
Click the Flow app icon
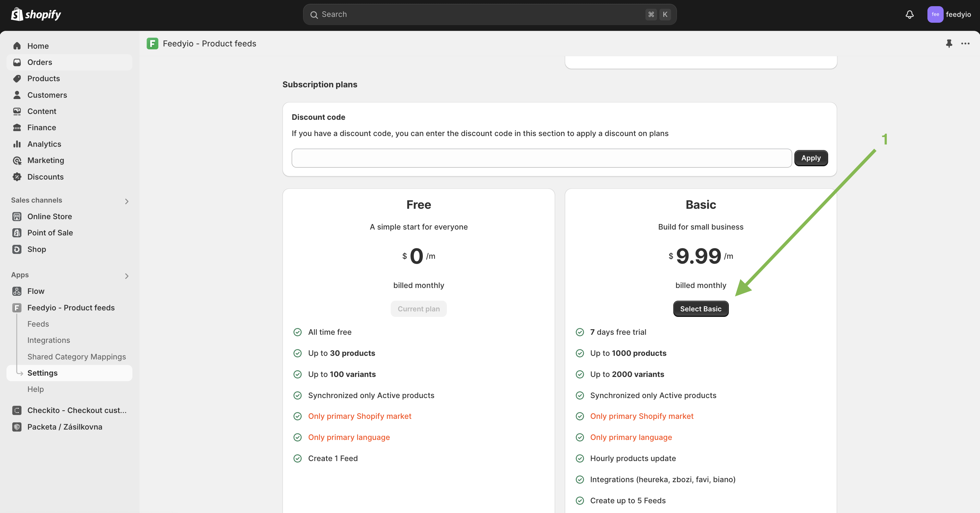[x=17, y=291]
